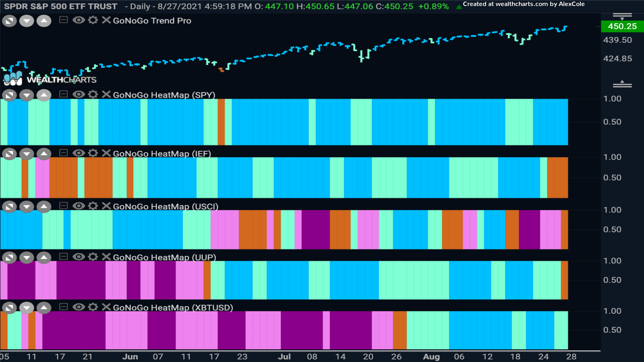Viewport: 644px width, 362px height.
Task: Click the down arrow on the IEF panel
Action: click(27, 153)
